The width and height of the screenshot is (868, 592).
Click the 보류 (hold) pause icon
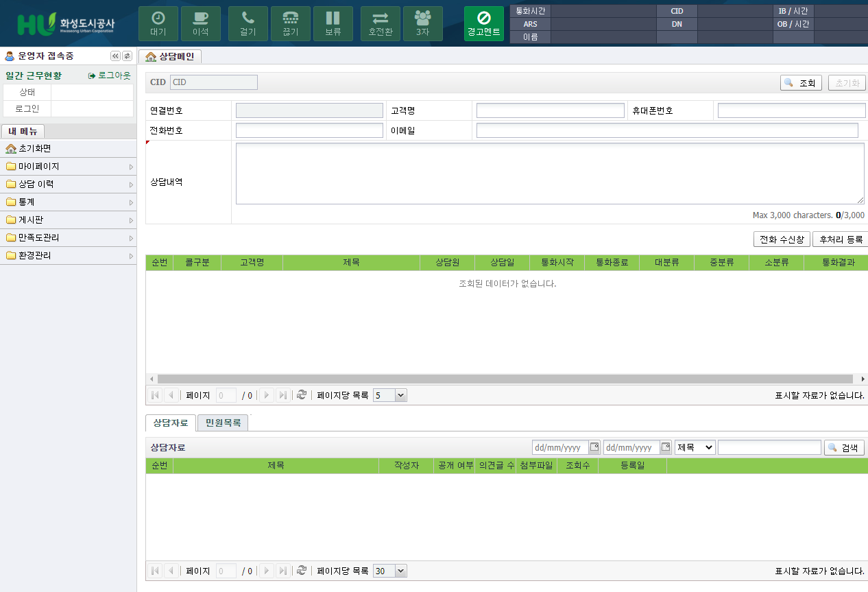333,19
